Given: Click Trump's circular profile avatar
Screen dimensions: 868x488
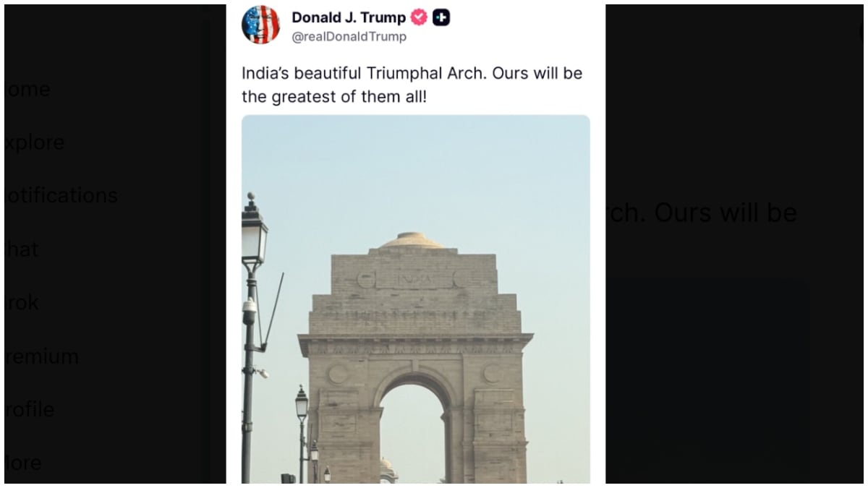Looking at the screenshot, I should [261, 24].
